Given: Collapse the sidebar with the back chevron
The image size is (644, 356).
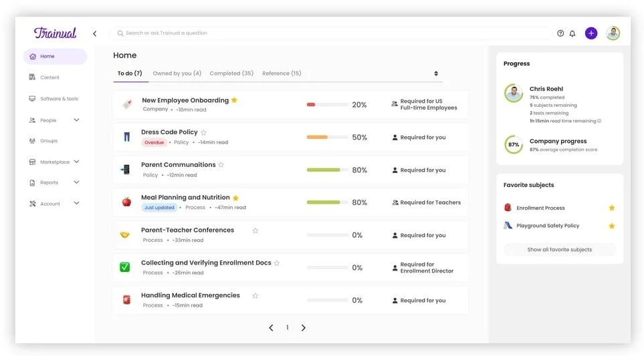Looking at the screenshot, I should (94, 33).
